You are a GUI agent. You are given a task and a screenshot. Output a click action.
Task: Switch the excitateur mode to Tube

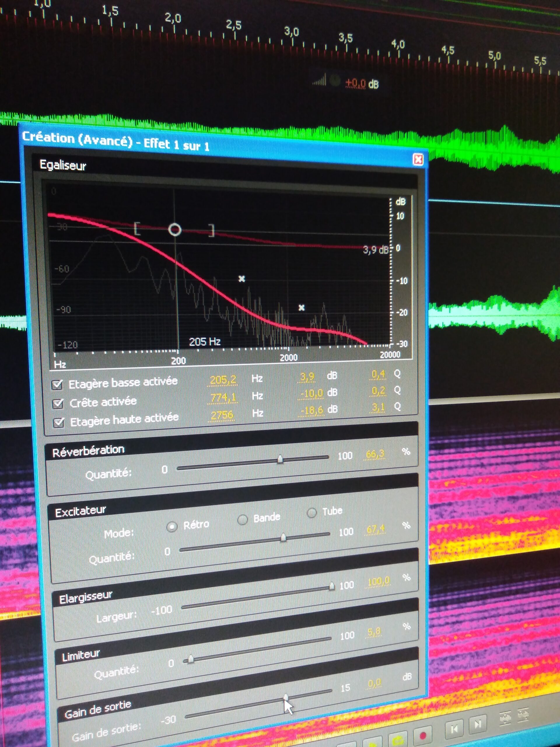click(x=311, y=513)
